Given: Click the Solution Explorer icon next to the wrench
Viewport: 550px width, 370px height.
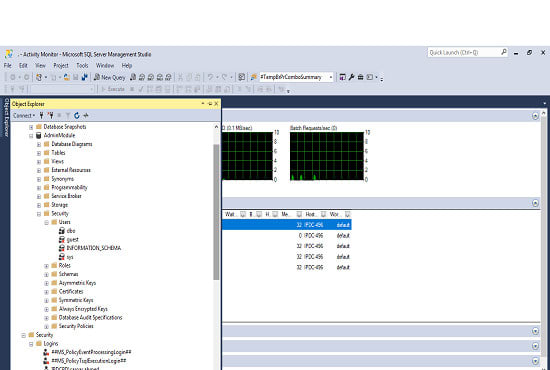Looking at the screenshot, I should [342, 77].
